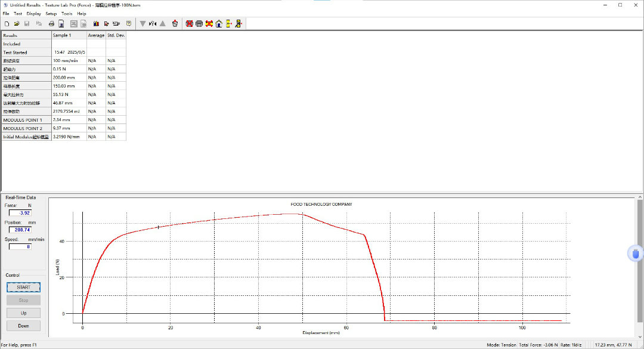644x349 pixels.
Task: Click the 9.37 mm value cell
Action: [x=69, y=128]
